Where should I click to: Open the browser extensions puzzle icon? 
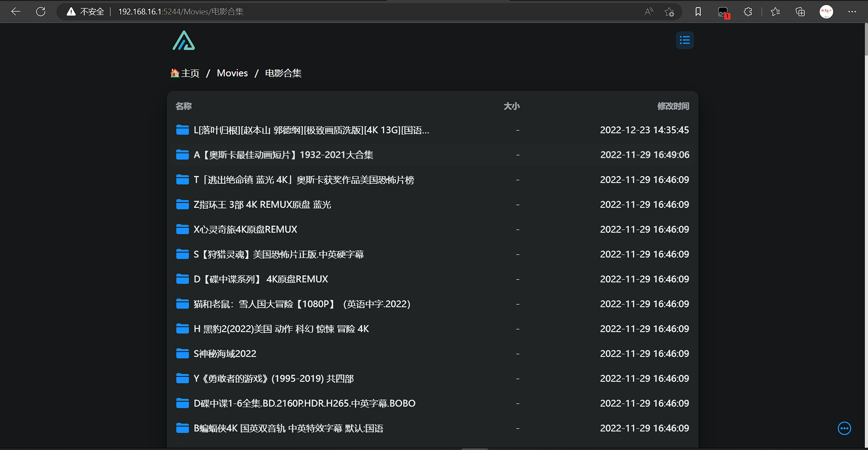click(x=748, y=12)
